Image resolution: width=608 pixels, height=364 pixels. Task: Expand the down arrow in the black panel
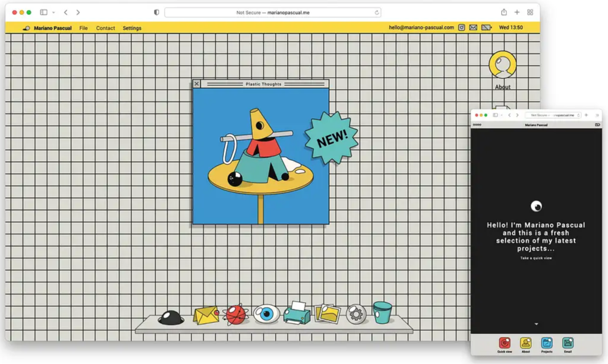pos(536,324)
